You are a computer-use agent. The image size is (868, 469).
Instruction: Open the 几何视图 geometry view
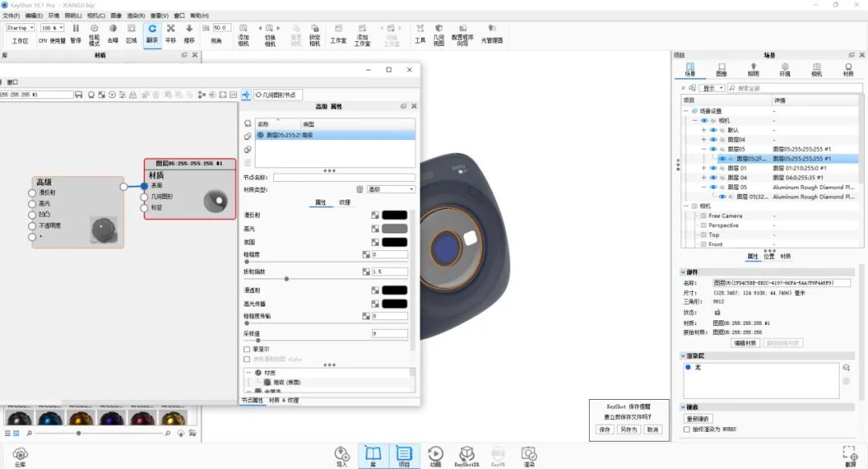pos(439,35)
